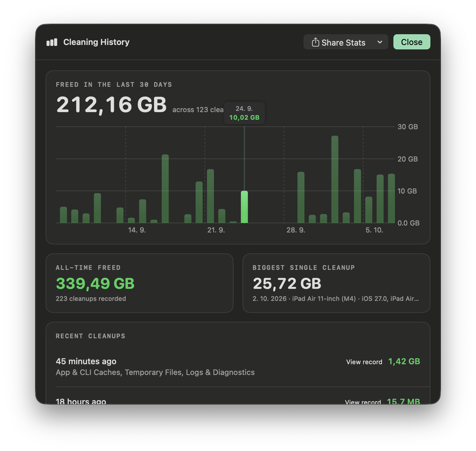Open View record for 45 minutes ago cleanup

coord(364,362)
